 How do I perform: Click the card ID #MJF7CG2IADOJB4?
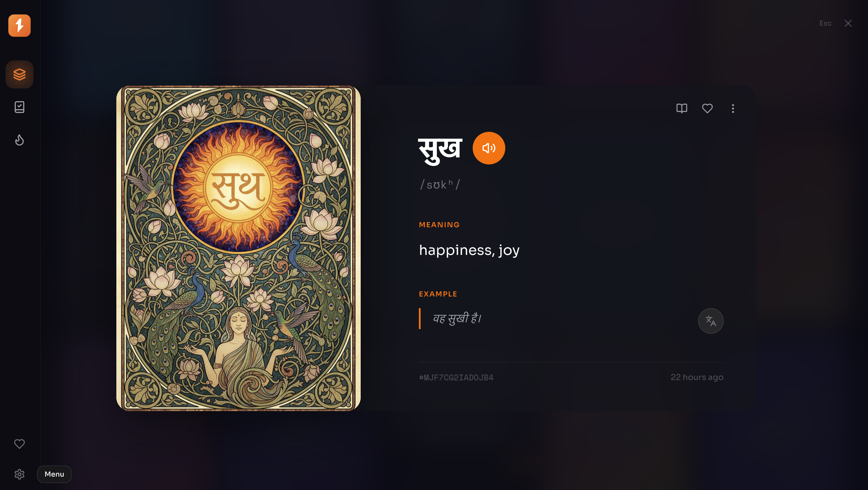click(456, 377)
